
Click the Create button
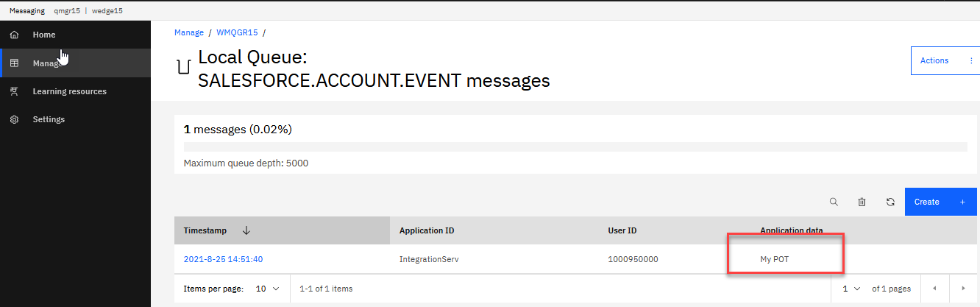point(941,202)
